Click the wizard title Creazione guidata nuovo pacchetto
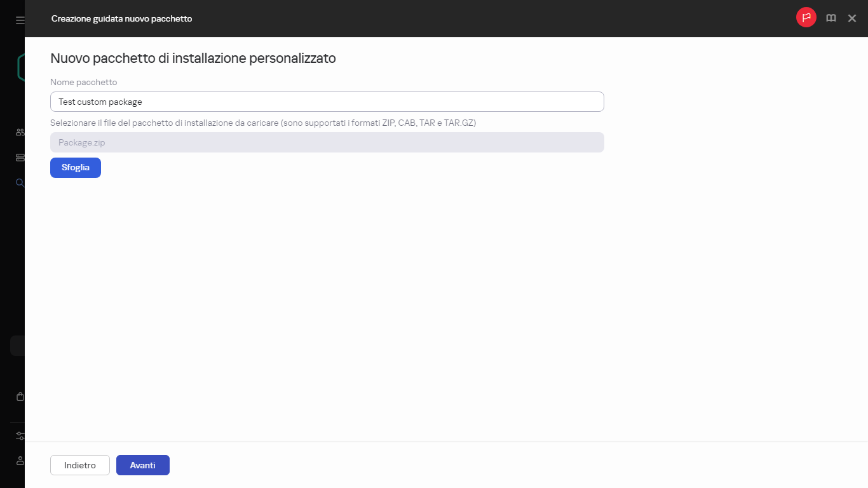The width and height of the screenshot is (868, 488). 121,18
